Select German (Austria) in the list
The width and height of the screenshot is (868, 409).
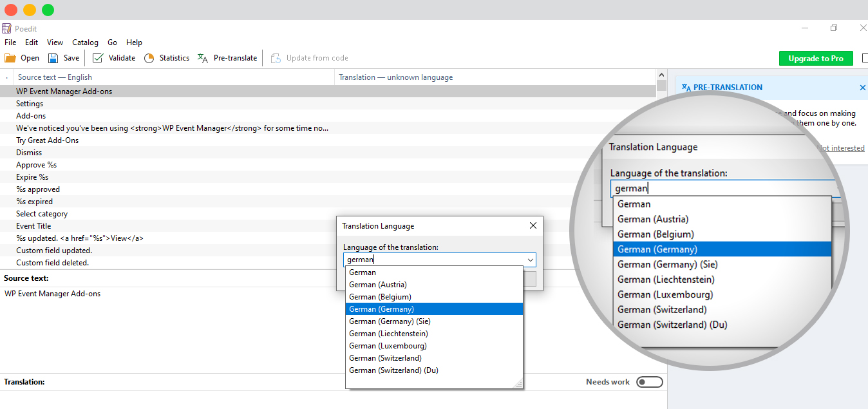click(x=434, y=285)
